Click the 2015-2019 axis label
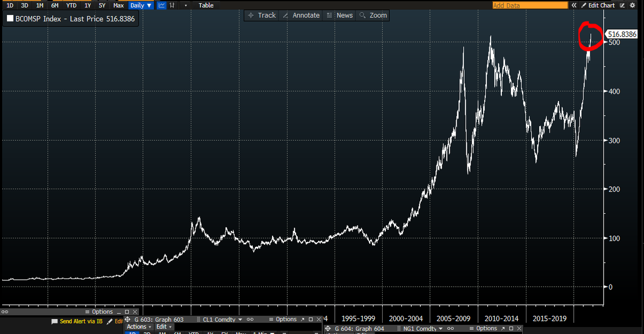 click(550, 318)
